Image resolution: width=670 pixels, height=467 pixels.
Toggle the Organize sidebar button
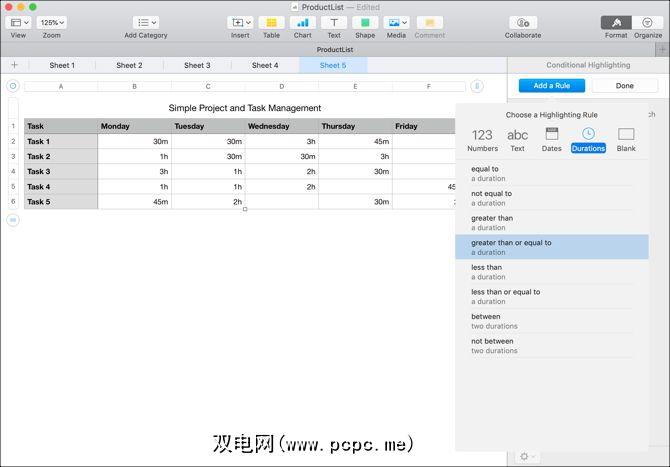648,22
